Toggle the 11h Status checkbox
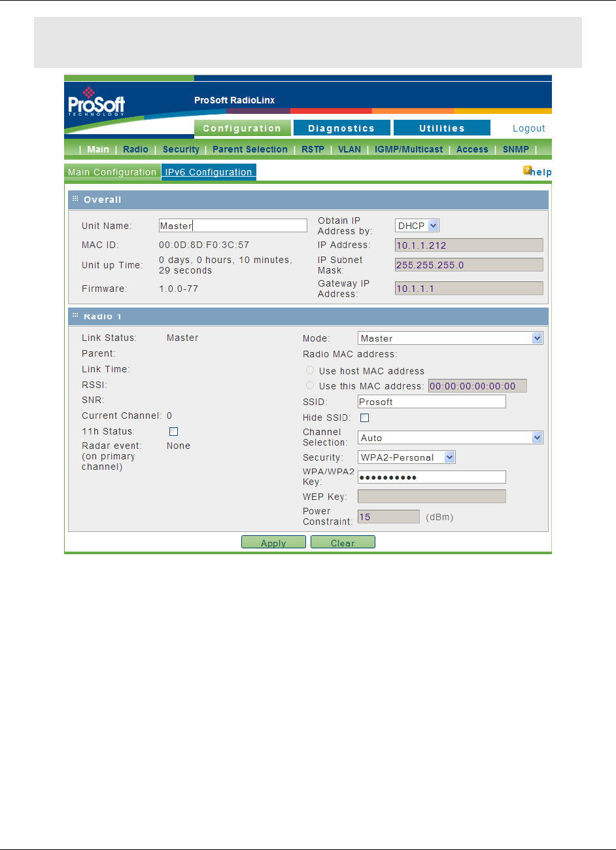The width and height of the screenshot is (616, 850). point(173,431)
